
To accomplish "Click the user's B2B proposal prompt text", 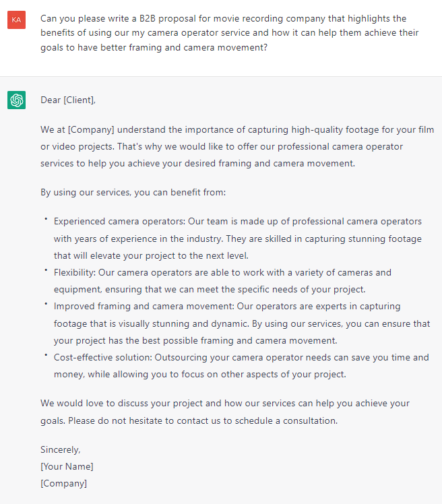I will [x=229, y=32].
